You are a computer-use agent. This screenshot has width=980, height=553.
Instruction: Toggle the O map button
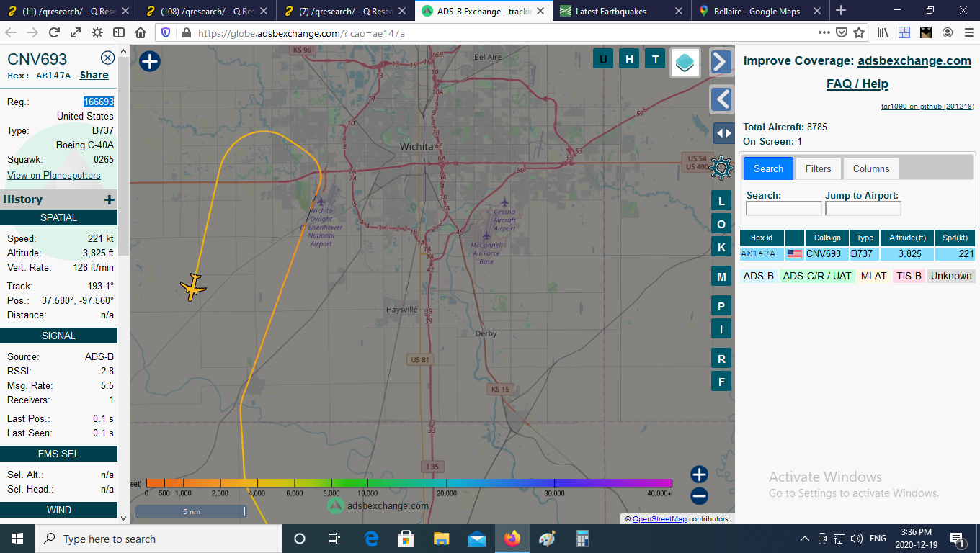pyautogui.click(x=721, y=225)
